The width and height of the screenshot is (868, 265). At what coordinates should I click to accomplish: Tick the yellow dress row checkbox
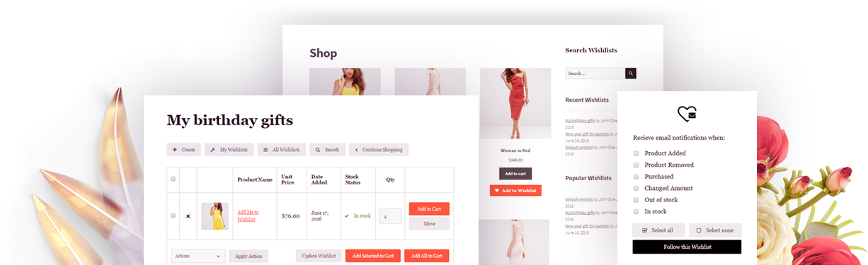click(173, 216)
